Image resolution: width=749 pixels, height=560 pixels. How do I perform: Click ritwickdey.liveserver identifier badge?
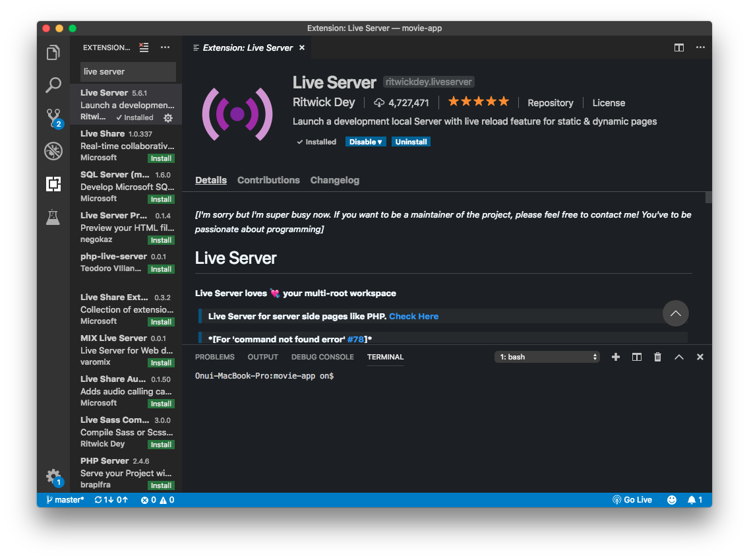pyautogui.click(x=429, y=82)
